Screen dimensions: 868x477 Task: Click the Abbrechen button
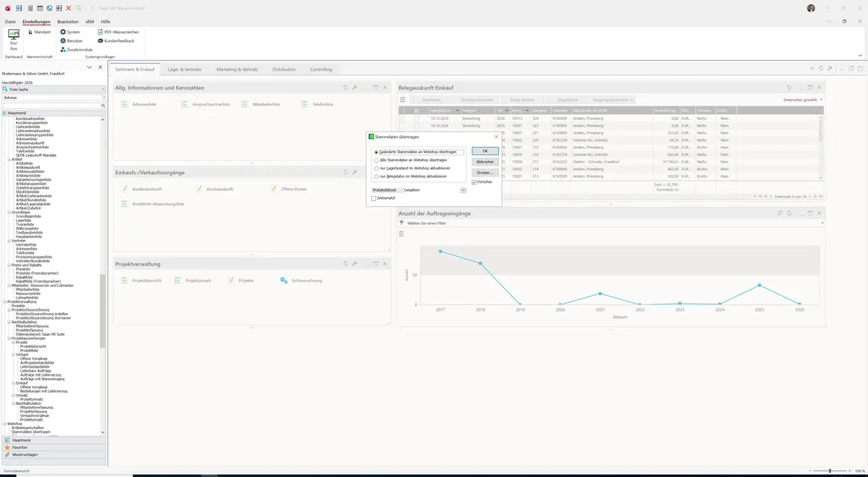click(x=485, y=162)
